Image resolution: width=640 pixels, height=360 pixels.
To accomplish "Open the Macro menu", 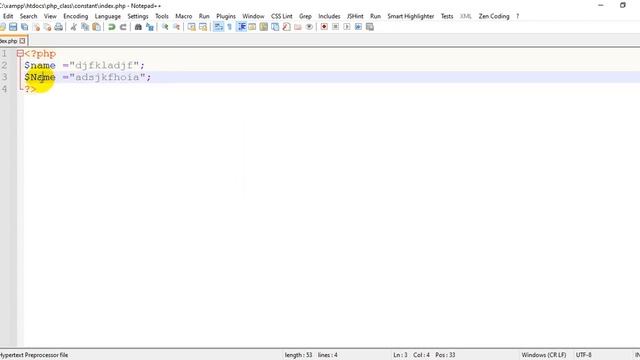I will point(184,16).
